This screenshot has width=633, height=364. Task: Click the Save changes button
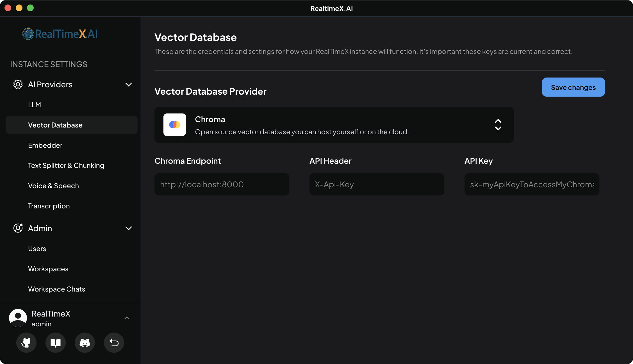pyautogui.click(x=573, y=87)
